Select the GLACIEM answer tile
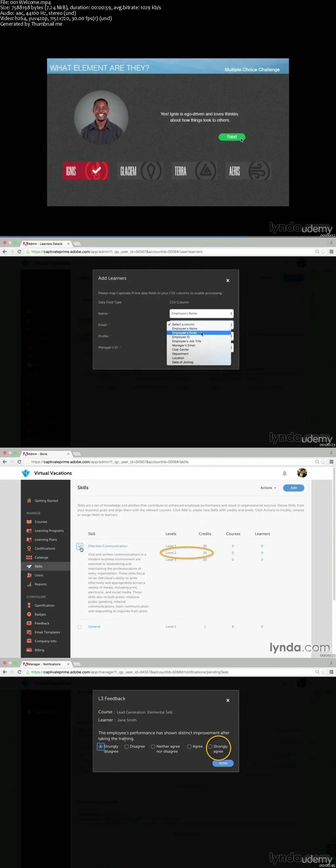Screen dimensions: 336x868 pos(140,171)
